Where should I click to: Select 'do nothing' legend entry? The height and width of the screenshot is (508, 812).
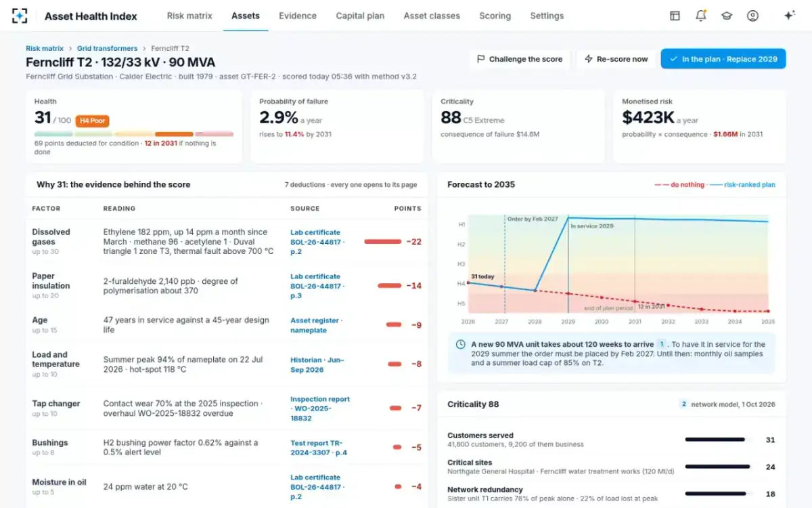pyautogui.click(x=679, y=184)
